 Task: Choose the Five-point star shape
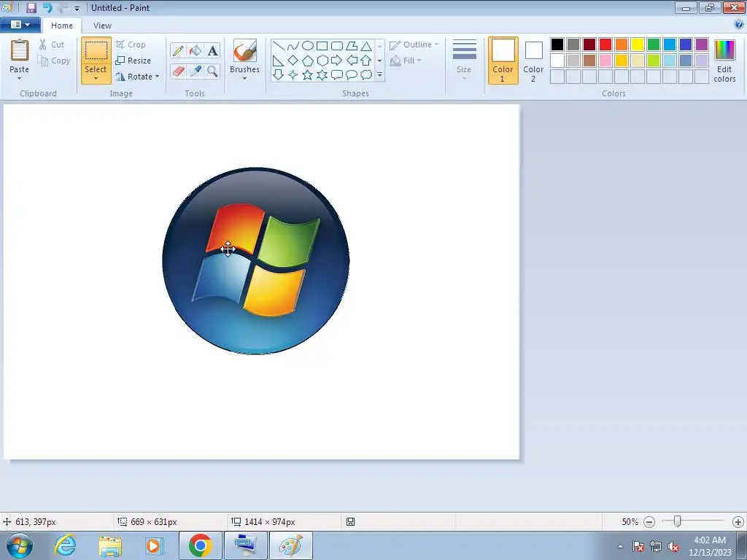click(x=308, y=75)
